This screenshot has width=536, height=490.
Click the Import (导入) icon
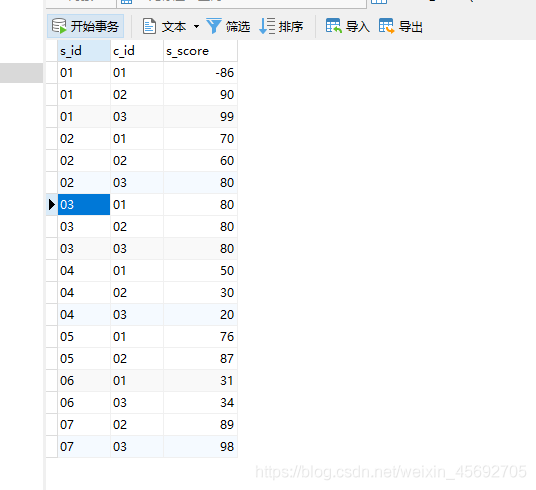tap(334, 26)
